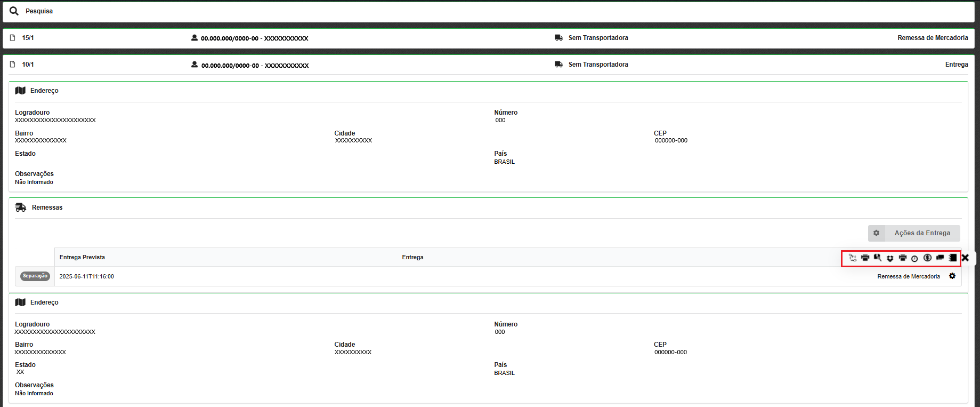The height and width of the screenshot is (407, 980).
Task: Open the comments chat bubbles icon
Action: (940, 258)
